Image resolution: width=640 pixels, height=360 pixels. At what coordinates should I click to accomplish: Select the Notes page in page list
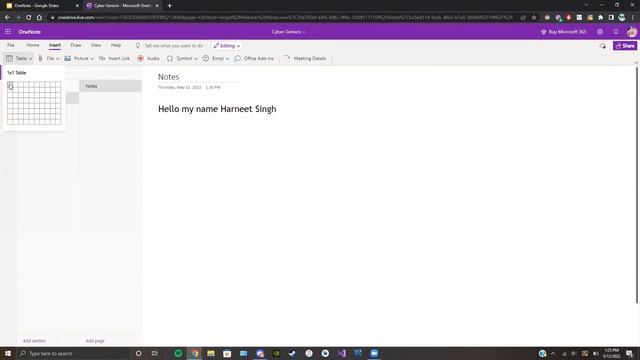(110, 86)
